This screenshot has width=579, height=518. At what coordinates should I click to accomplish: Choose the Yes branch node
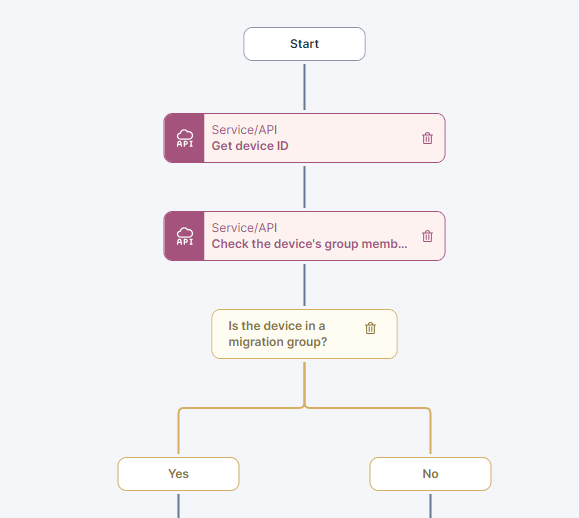click(178, 474)
